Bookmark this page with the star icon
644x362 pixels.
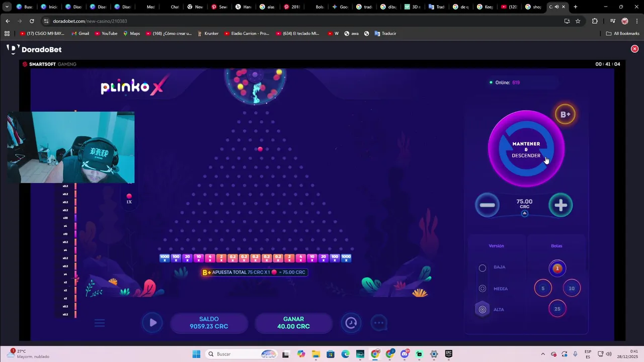pyautogui.click(x=578, y=21)
